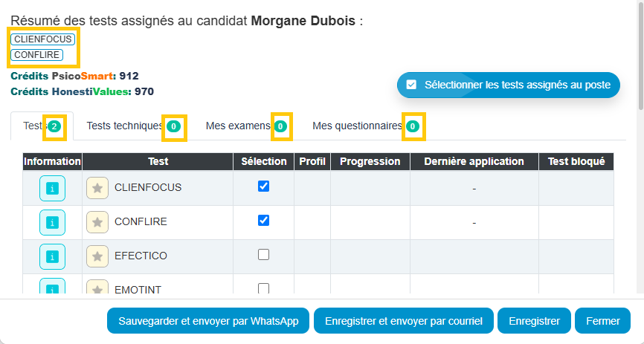This screenshot has height=344, width=644.
Task: Click the CLIENFOCUS summary tag
Action: tap(42, 39)
